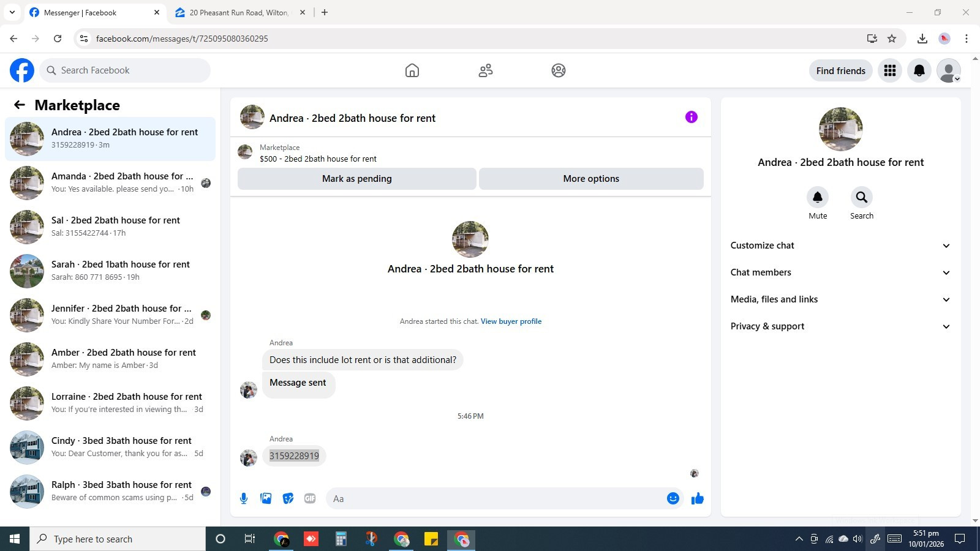Switch to the 20 Pheasant Run Road tab
Screen dimensions: 980x551
(x=240, y=12)
